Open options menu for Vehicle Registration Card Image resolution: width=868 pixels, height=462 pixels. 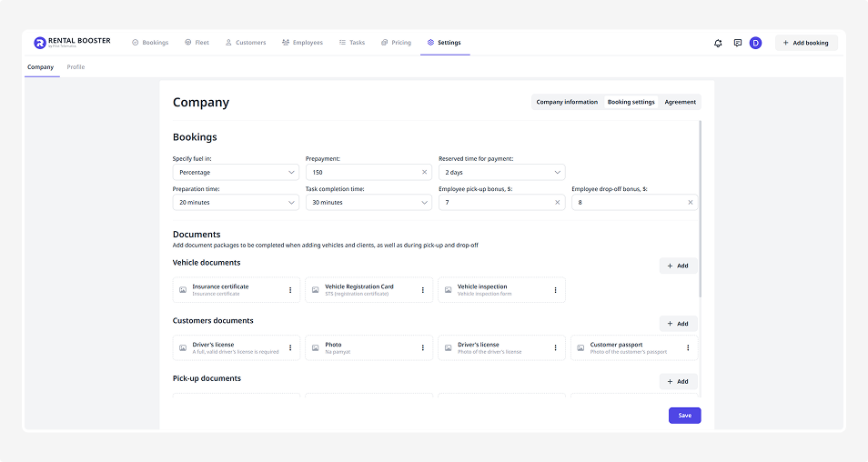423,290
